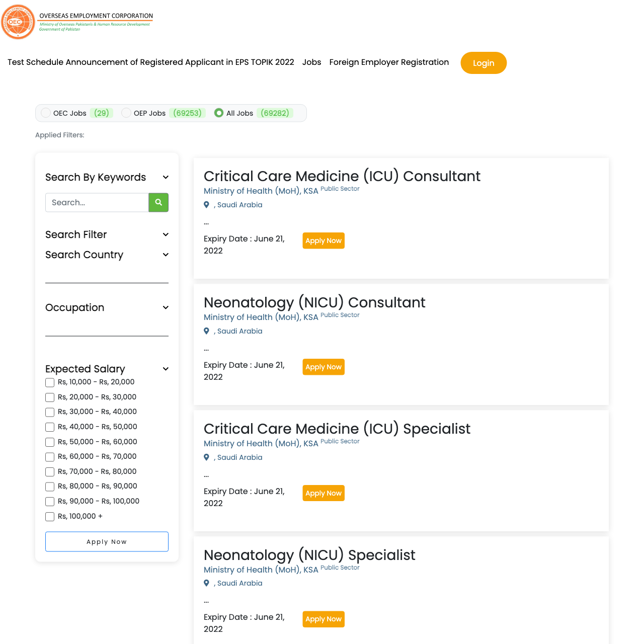The height and width of the screenshot is (644, 644).
Task: Open Critical Care Medicine (ICU) Consultant job title
Action: pyautogui.click(x=342, y=176)
